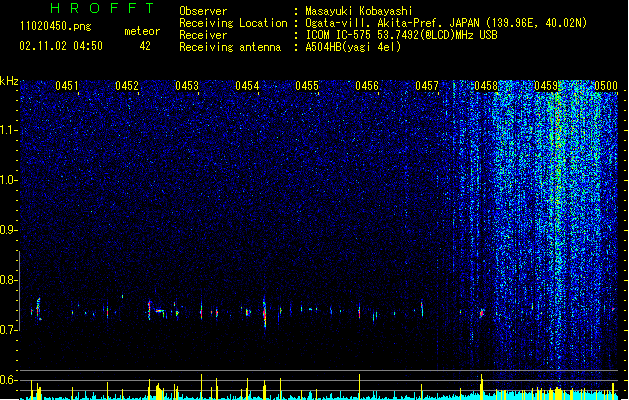The width and height of the screenshot is (629, 400).
Task: Click the date 02.11.02 04:50
Action: 61,46
